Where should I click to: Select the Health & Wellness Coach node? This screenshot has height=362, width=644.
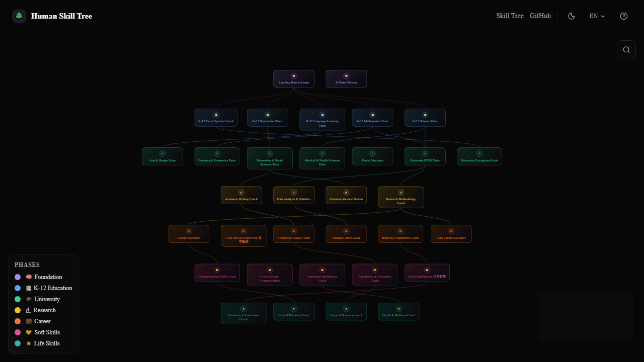(398, 312)
